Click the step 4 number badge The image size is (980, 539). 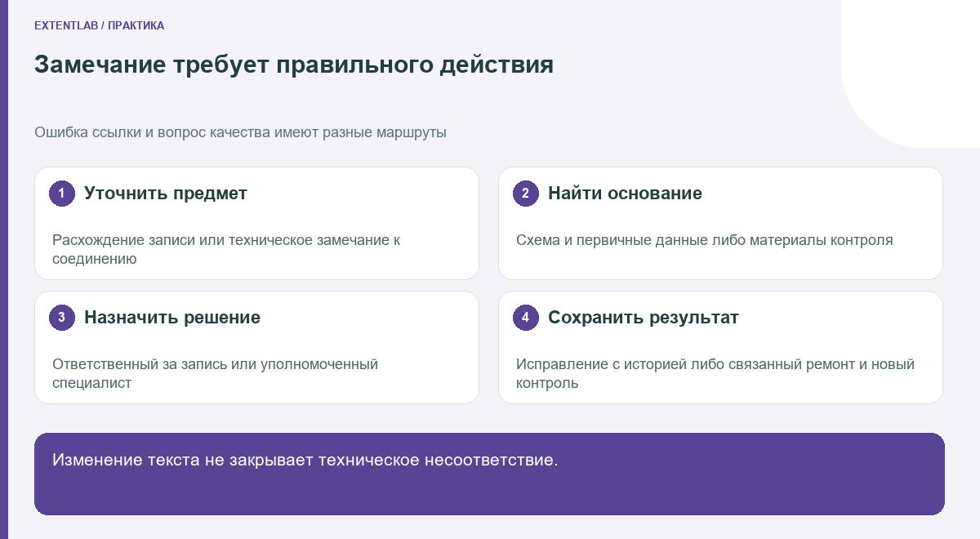pos(526,318)
